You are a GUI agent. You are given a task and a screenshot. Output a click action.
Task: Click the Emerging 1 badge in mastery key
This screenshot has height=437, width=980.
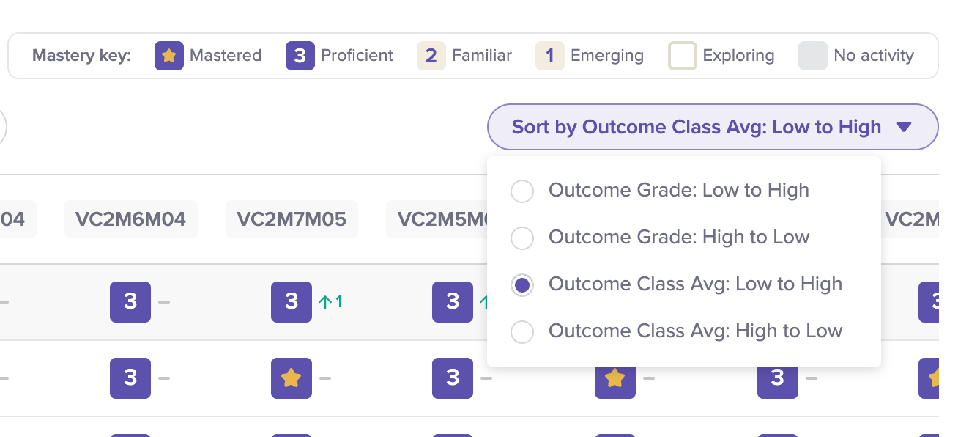[x=550, y=56]
